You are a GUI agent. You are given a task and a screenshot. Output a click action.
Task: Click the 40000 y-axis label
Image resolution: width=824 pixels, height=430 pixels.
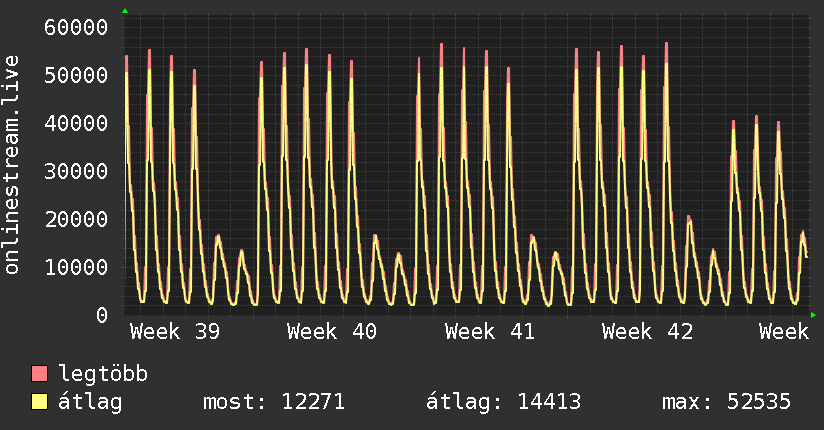coord(76,124)
